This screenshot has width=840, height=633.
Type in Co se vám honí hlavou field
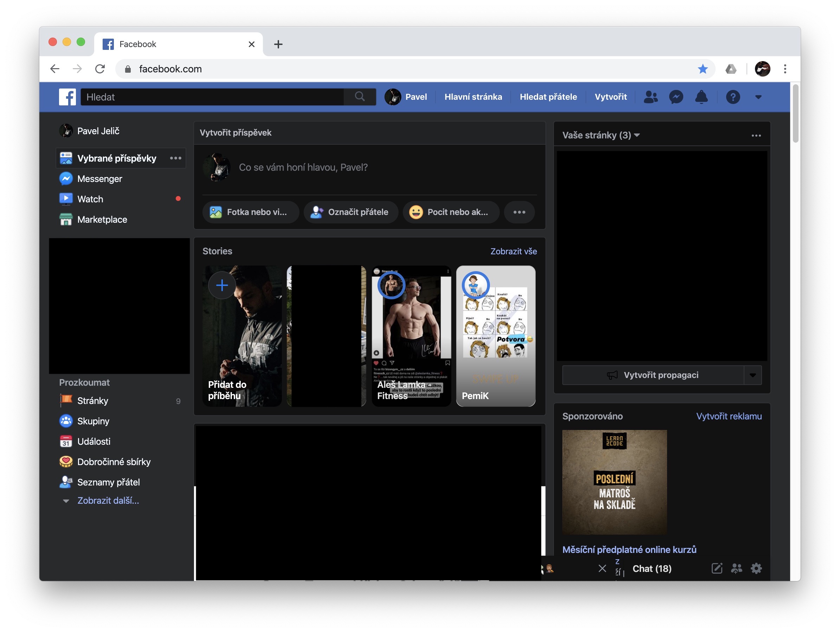click(303, 167)
